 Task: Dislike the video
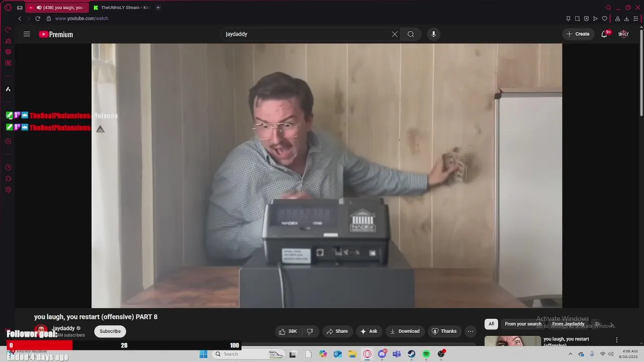tap(310, 331)
